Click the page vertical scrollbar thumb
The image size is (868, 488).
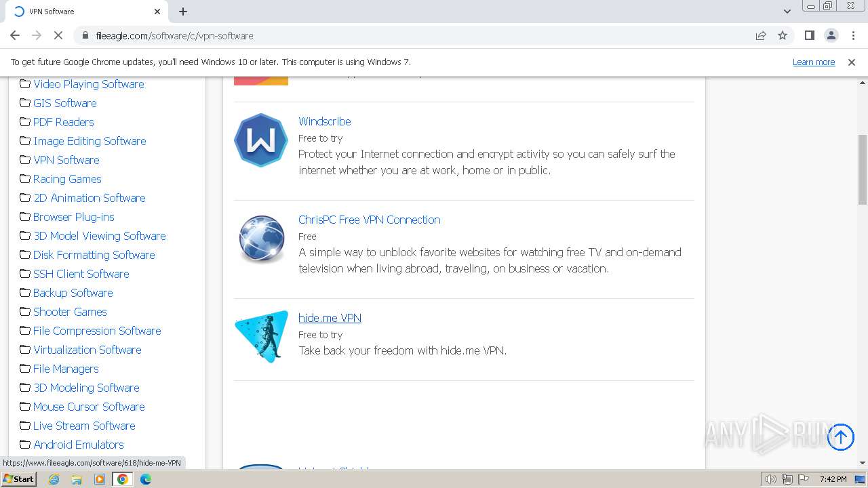point(863,169)
